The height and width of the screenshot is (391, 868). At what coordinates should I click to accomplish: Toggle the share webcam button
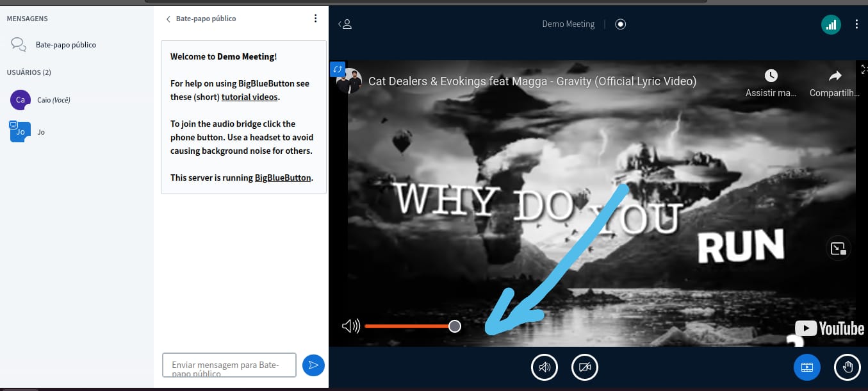click(584, 367)
